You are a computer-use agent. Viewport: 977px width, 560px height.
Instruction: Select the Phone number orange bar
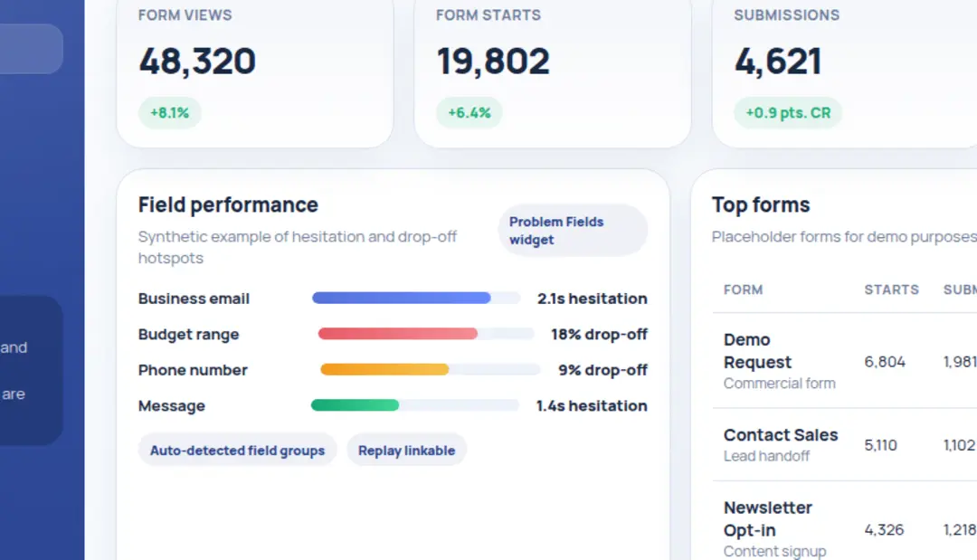[x=385, y=369]
